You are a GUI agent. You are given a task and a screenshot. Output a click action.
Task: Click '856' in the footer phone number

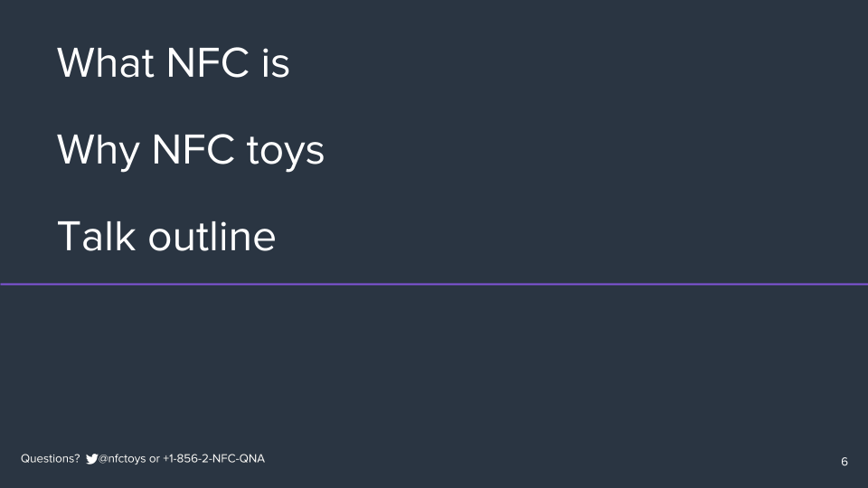(x=185, y=459)
